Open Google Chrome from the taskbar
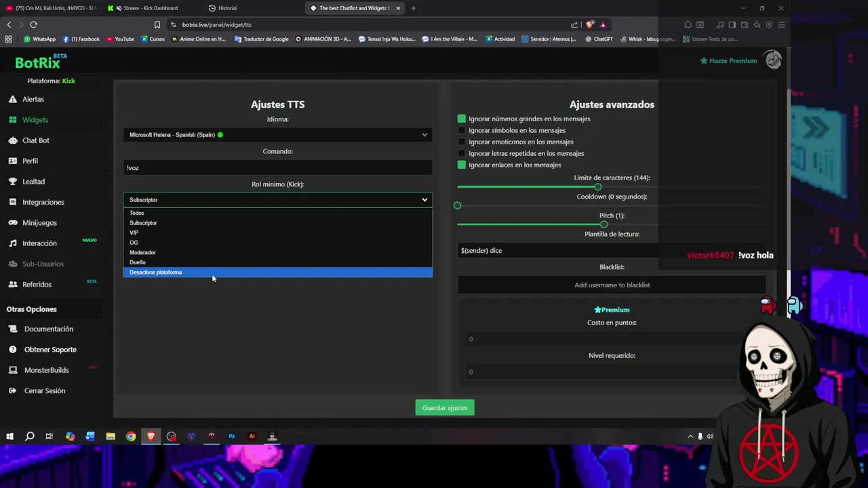 point(131,436)
